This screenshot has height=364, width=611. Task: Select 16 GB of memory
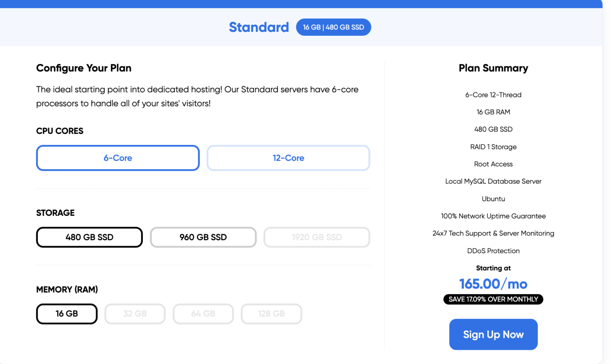pos(66,314)
